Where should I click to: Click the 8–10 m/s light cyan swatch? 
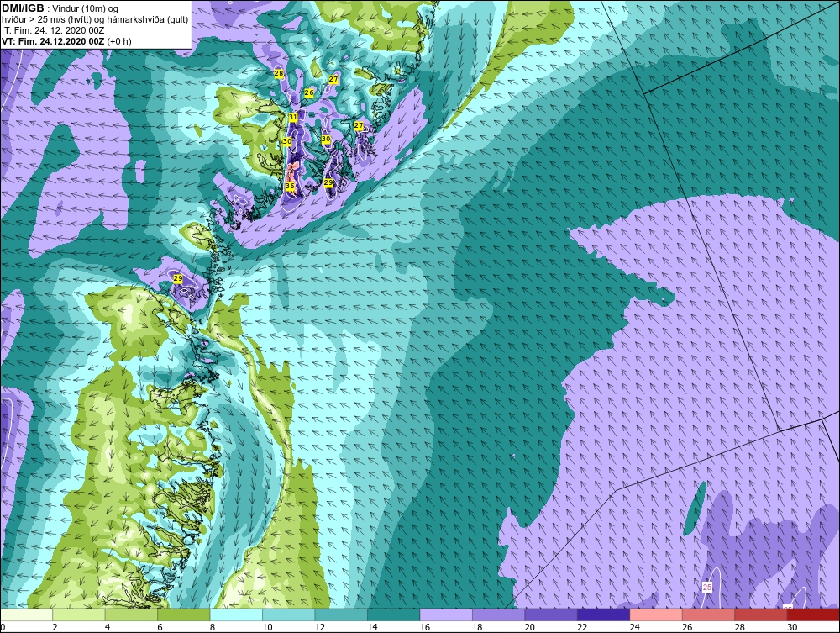point(236,615)
